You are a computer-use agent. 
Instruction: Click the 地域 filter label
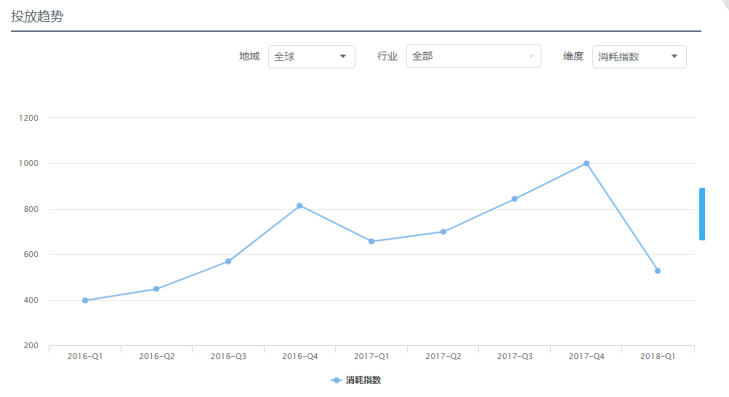point(249,57)
